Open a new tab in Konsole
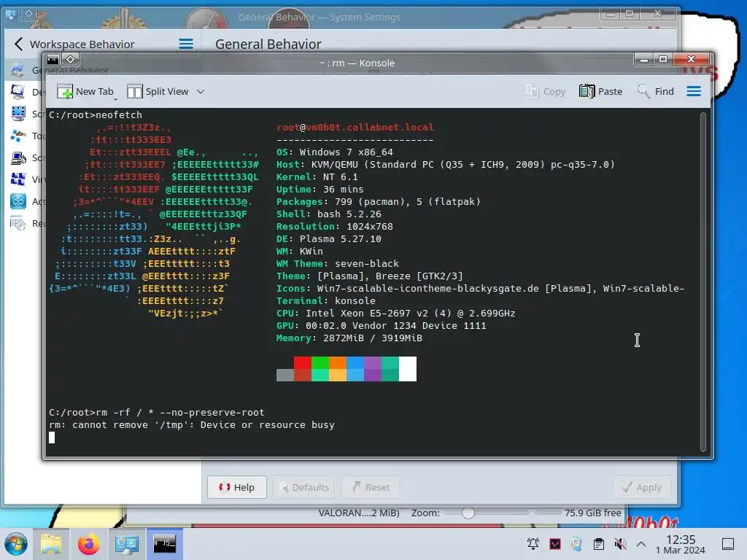Viewport: 747px width, 560px height. point(85,91)
